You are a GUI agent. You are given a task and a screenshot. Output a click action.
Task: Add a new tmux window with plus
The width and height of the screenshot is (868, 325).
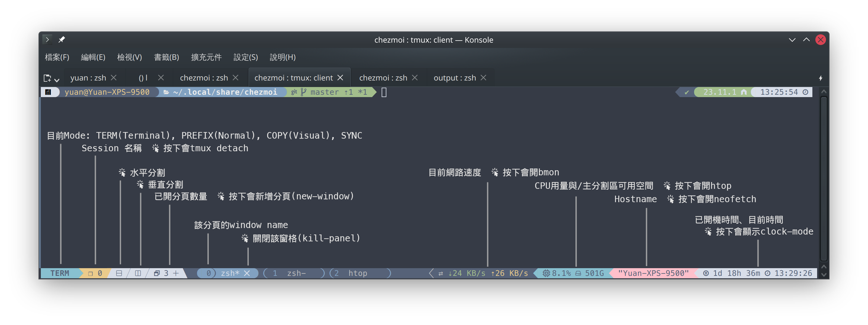[176, 273]
